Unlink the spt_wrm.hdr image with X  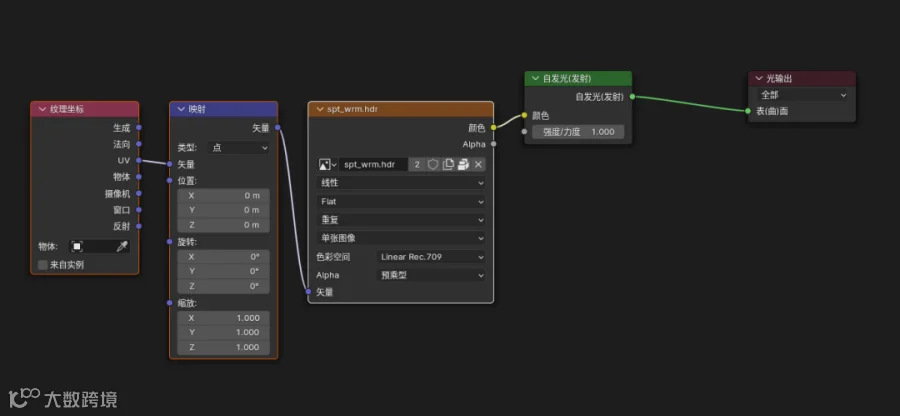point(478,165)
